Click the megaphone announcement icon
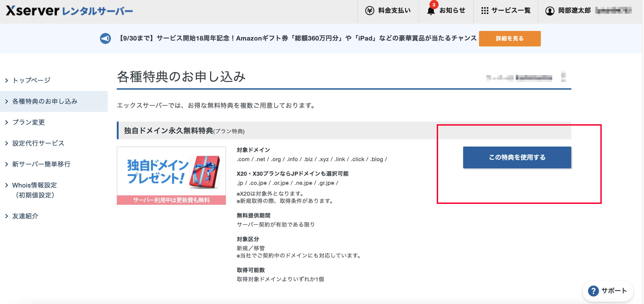This screenshot has height=304, width=644. 105,38
